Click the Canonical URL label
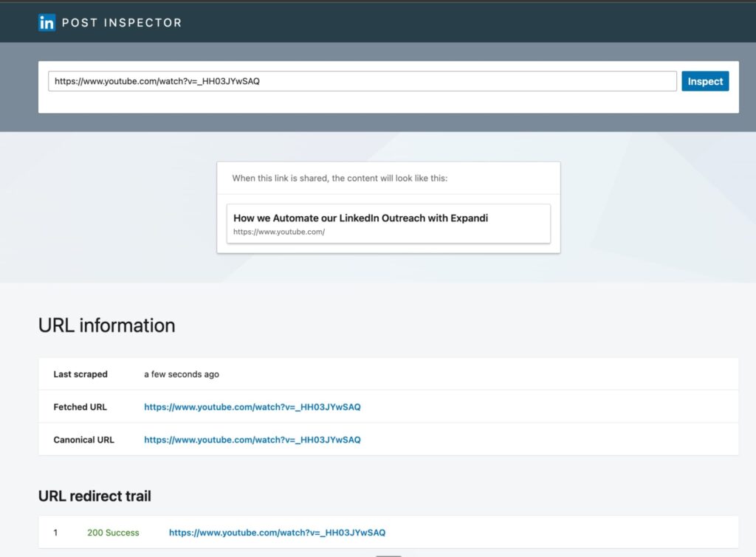 (x=84, y=440)
